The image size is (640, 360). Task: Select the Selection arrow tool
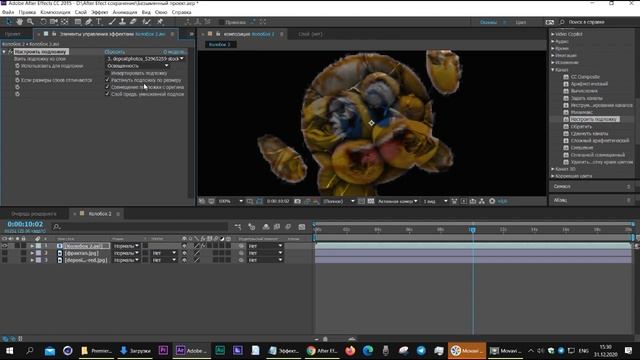tap(9, 22)
